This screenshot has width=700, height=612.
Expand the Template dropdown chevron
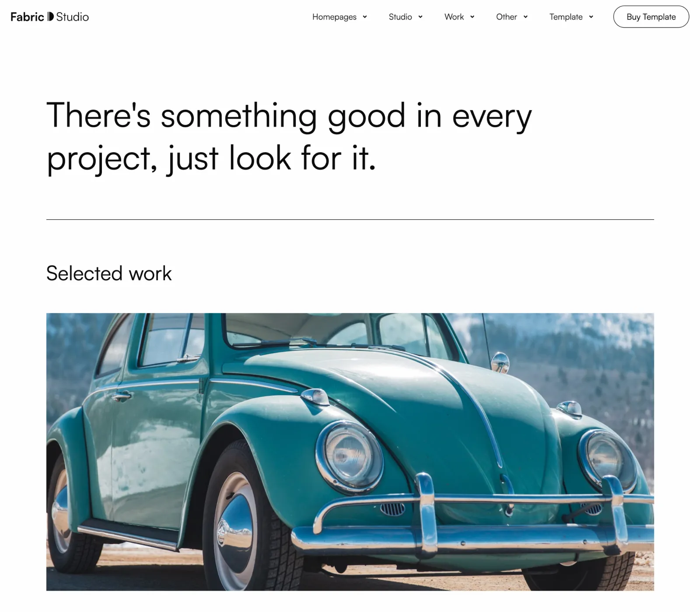[591, 17]
